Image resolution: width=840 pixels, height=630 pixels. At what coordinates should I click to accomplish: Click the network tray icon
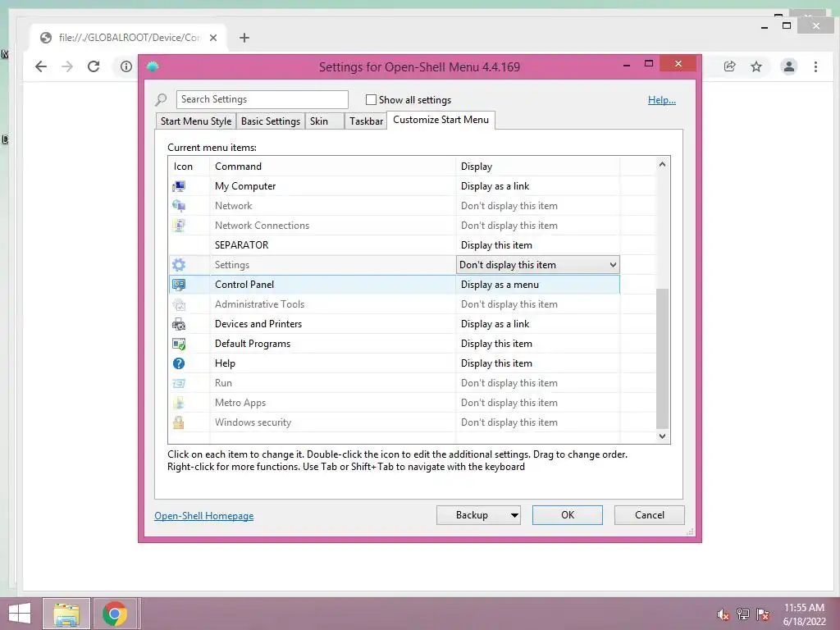[x=743, y=614]
